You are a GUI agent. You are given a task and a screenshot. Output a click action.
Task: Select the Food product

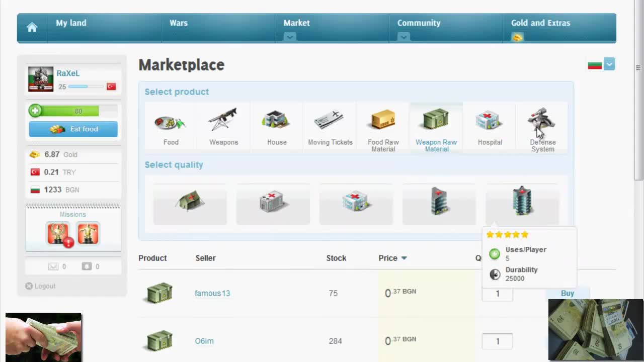171,127
